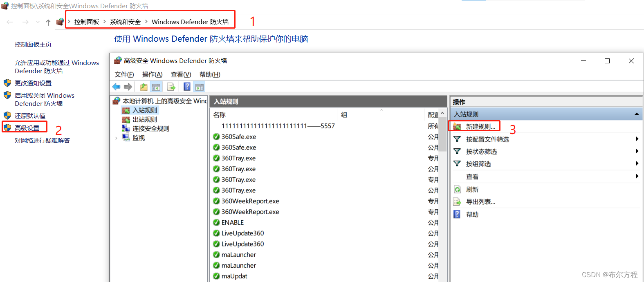
Task: Click the MMC toolbar forward arrow
Action: click(128, 87)
